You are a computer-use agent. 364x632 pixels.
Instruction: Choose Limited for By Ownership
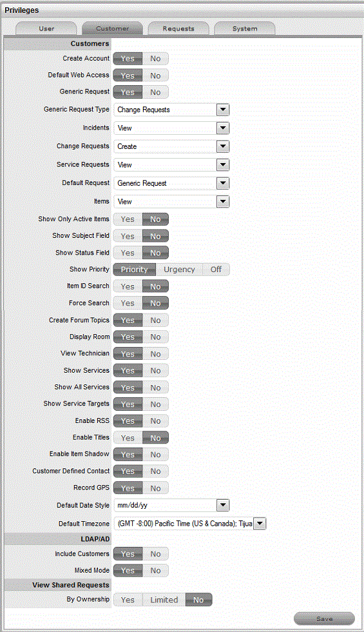click(x=164, y=600)
